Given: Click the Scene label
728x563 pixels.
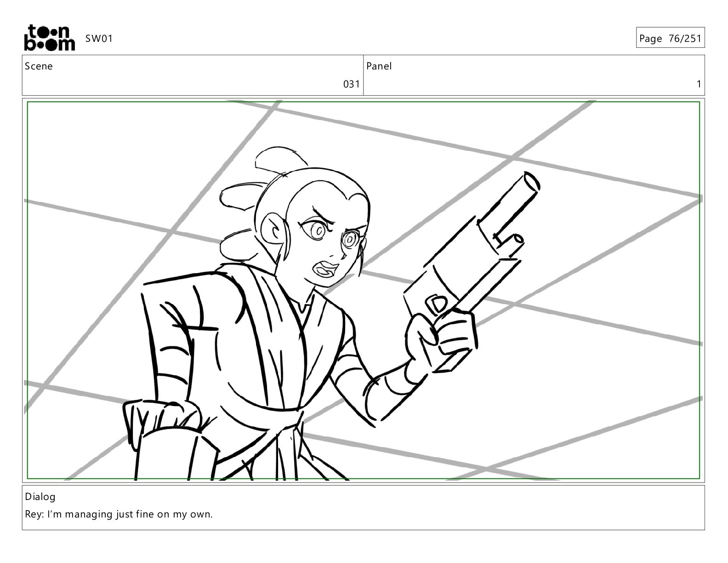Looking at the screenshot, I should 39,66.
